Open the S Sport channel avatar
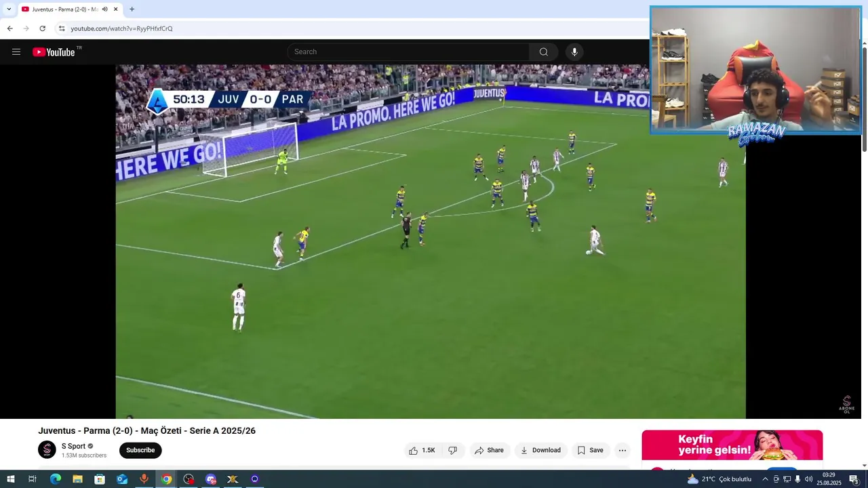Image resolution: width=868 pixels, height=488 pixels. 47,449
